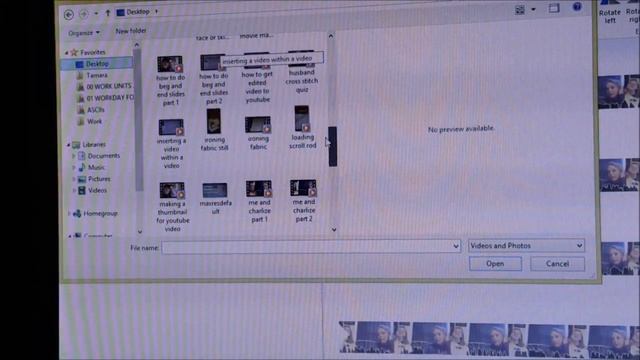Open the view options dropdown arrow
This screenshot has height=360, width=640.
[x=533, y=9]
